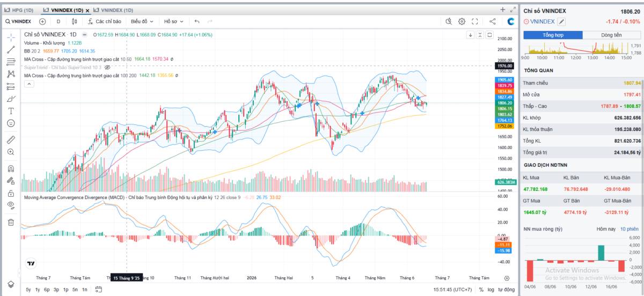Enter fullscreen chart mode
The width and height of the screenshot is (644, 296).
tap(475, 21)
